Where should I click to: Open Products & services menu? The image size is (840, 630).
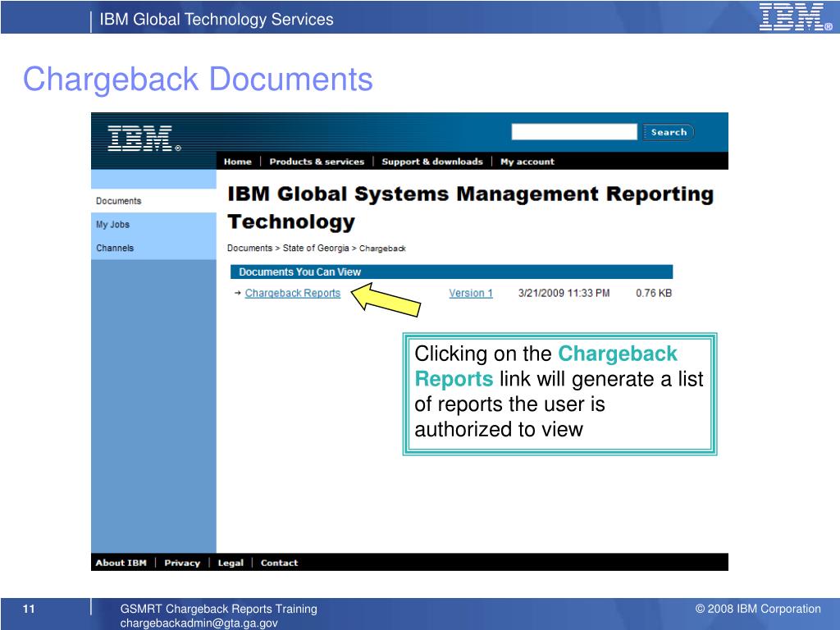pyautogui.click(x=317, y=162)
